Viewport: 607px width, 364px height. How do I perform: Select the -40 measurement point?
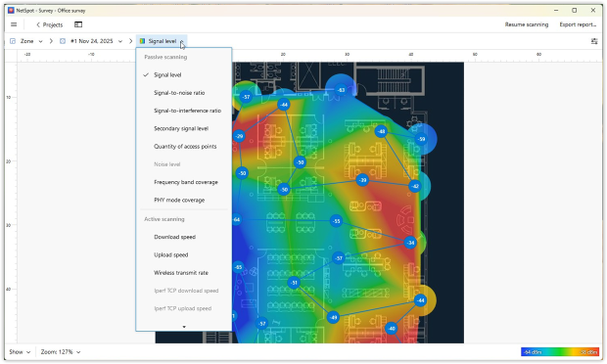[392, 329]
